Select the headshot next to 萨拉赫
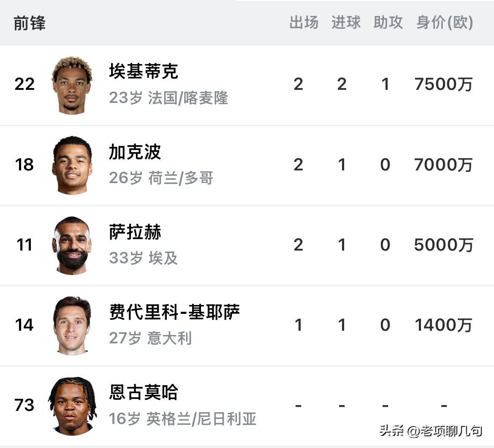The height and width of the screenshot is (448, 494). click(72, 245)
